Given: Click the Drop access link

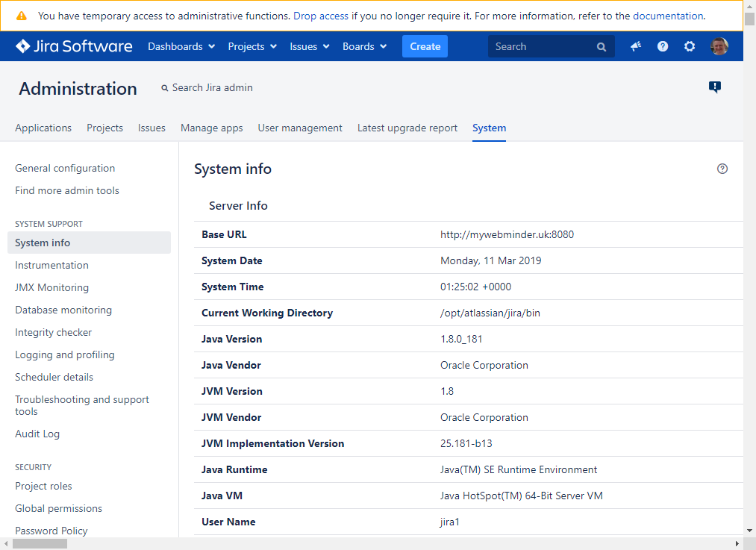Looking at the screenshot, I should coord(321,16).
